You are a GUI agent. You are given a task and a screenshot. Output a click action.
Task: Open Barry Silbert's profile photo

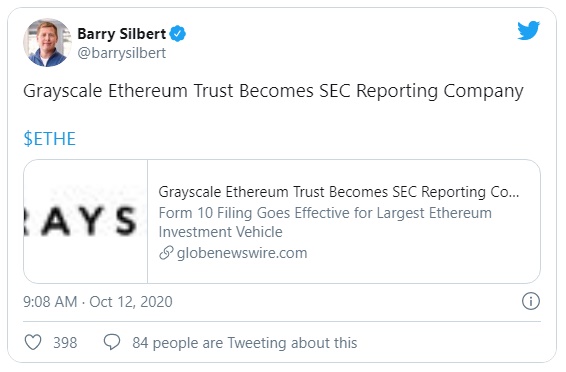click(x=47, y=43)
